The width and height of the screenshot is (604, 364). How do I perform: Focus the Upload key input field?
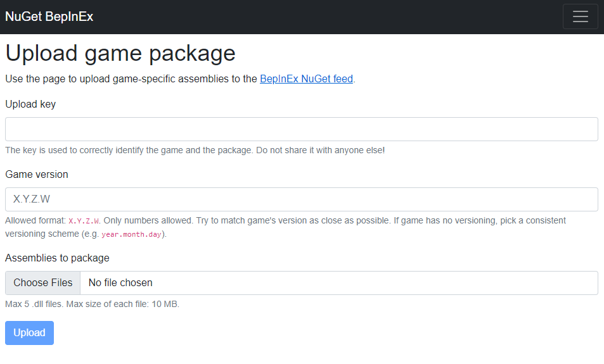coord(302,129)
